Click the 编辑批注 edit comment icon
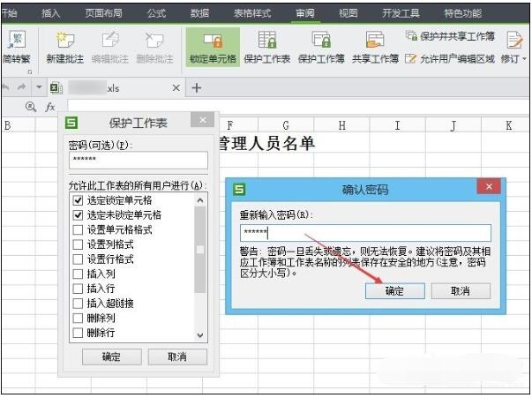This screenshot has width=532, height=398. pyautogui.click(x=110, y=40)
